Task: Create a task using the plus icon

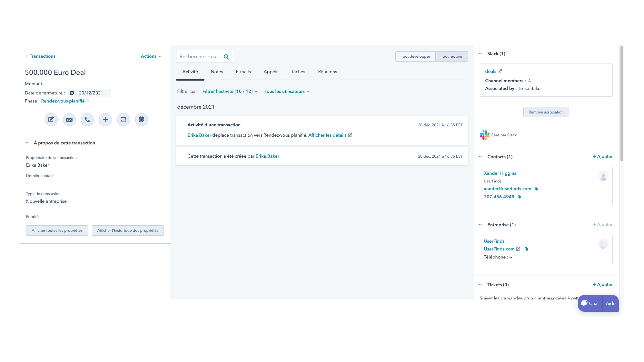Action: pos(105,119)
